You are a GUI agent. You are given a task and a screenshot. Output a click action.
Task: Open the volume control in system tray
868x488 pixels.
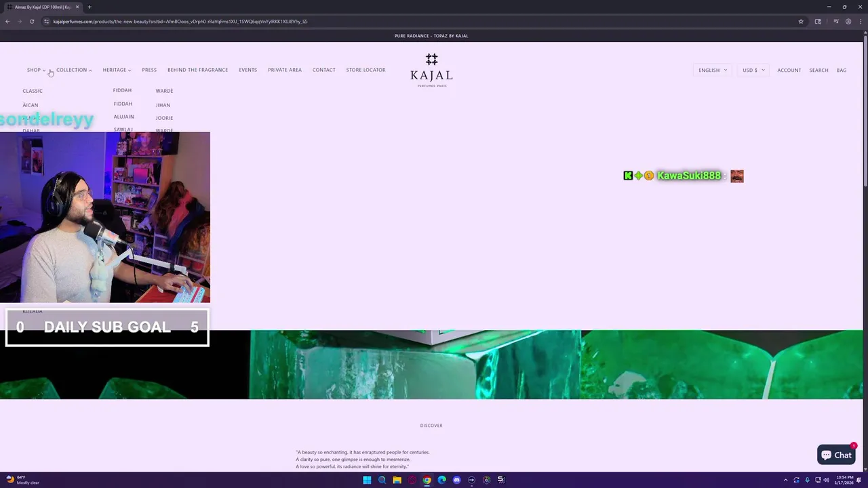click(x=826, y=480)
